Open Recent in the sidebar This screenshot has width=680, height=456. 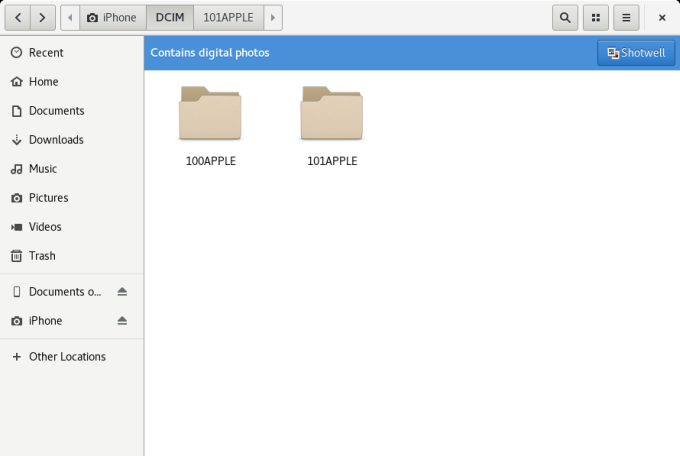click(x=72, y=52)
